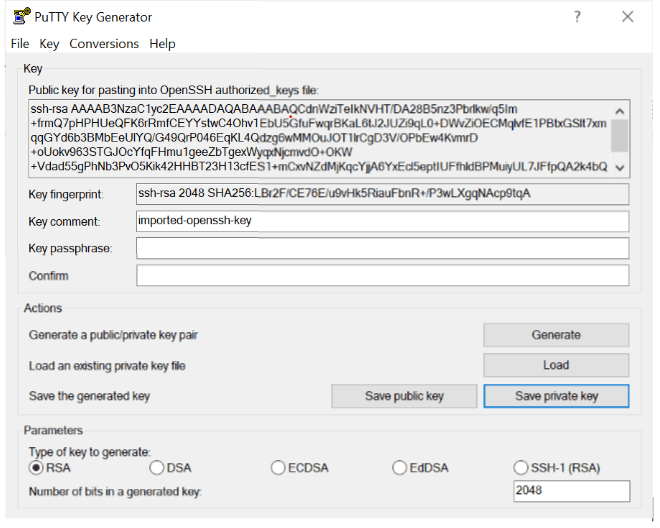660x528 pixels.
Task: Click the PuTTY Key Generator title bar icon
Action: click(19, 17)
